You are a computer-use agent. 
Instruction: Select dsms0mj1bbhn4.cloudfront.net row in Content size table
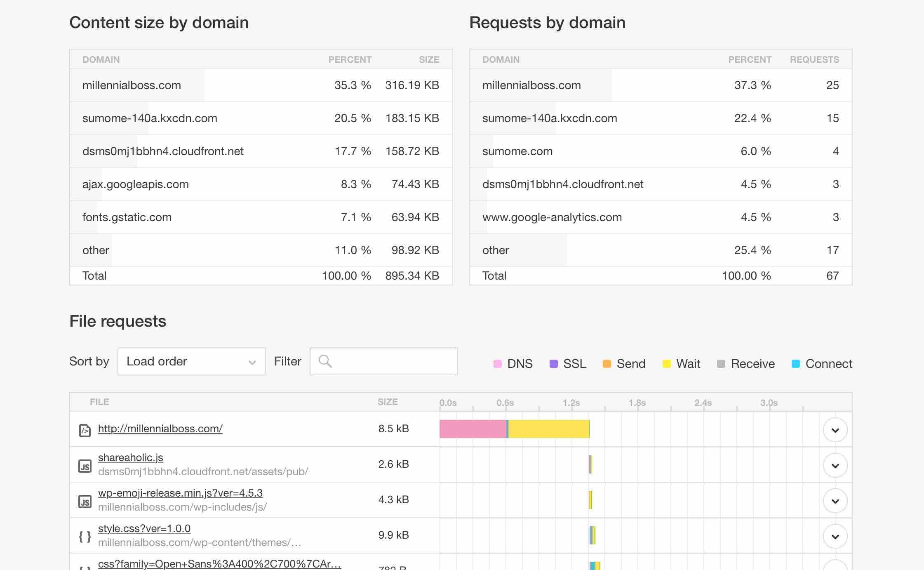click(261, 151)
